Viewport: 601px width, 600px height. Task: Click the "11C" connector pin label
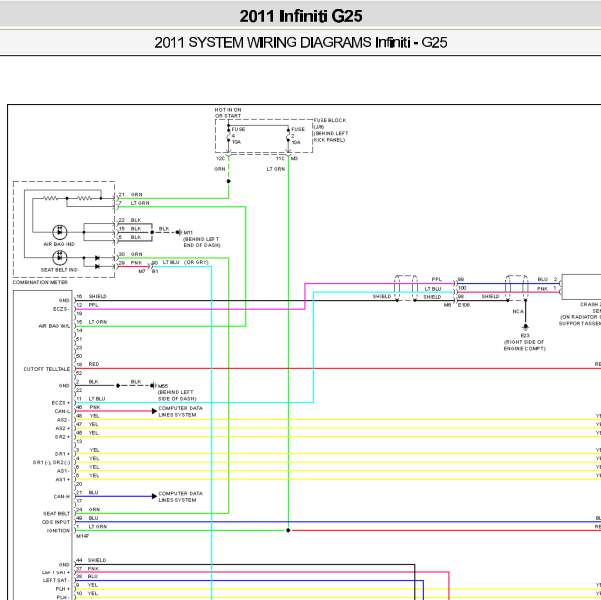point(280,158)
